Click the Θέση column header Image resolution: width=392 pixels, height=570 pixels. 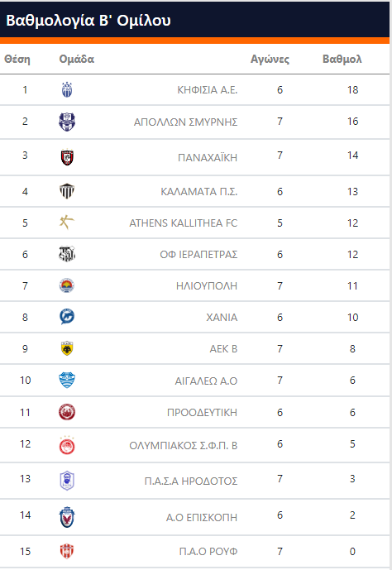[17, 60]
